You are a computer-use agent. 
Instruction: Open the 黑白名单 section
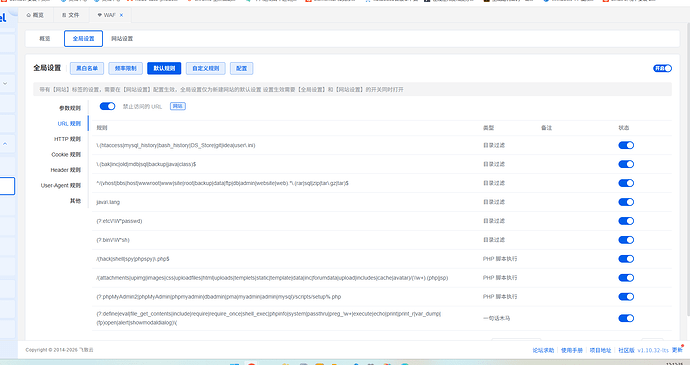[x=87, y=68]
